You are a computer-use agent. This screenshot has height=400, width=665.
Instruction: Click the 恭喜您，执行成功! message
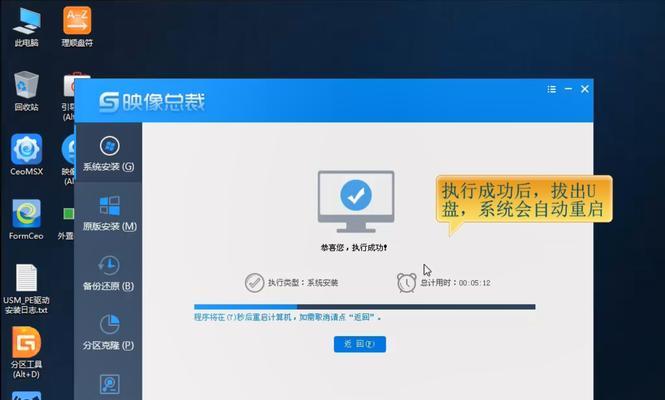[x=354, y=247]
